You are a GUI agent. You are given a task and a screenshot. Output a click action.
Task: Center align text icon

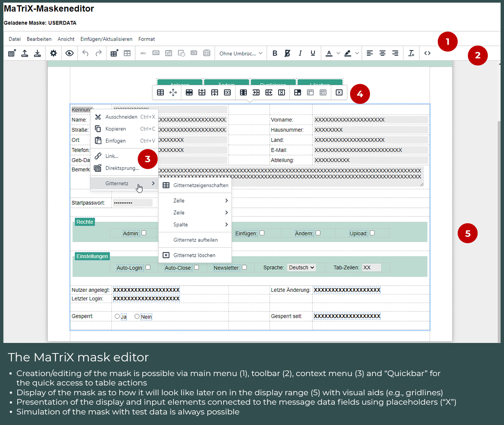coord(382,53)
